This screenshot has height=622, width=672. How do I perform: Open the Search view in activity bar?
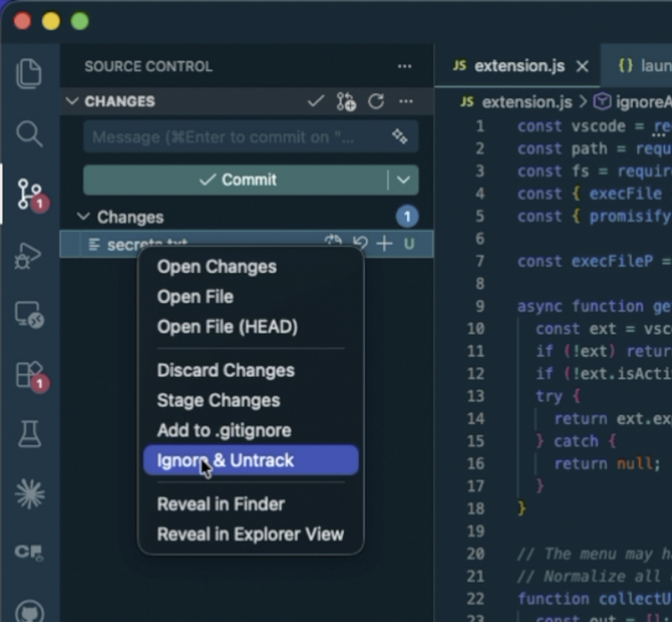pyautogui.click(x=29, y=134)
